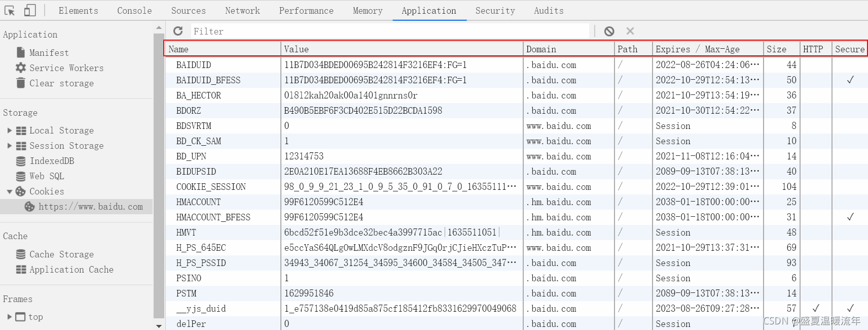Click the cookie icon beside https://www.baidu.com
Image resolution: width=868 pixels, height=330 pixels.
tap(30, 207)
